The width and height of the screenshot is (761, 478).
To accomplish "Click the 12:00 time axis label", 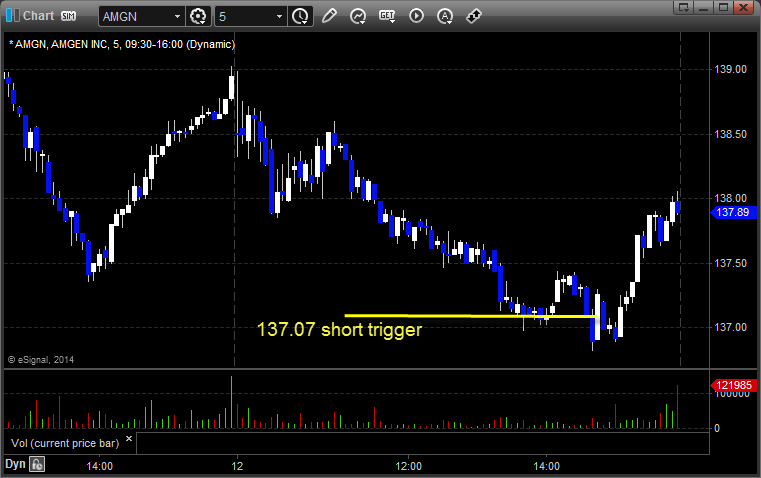I will click(x=408, y=466).
